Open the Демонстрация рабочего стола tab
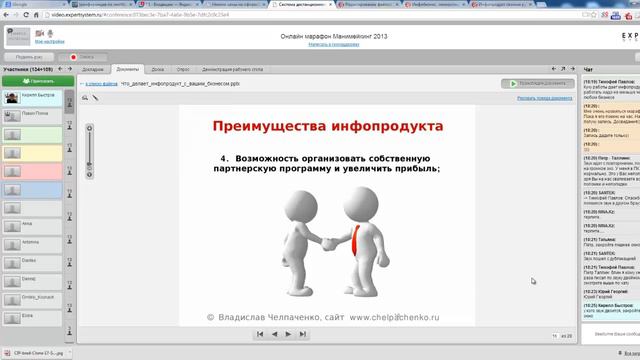 pos(232,69)
